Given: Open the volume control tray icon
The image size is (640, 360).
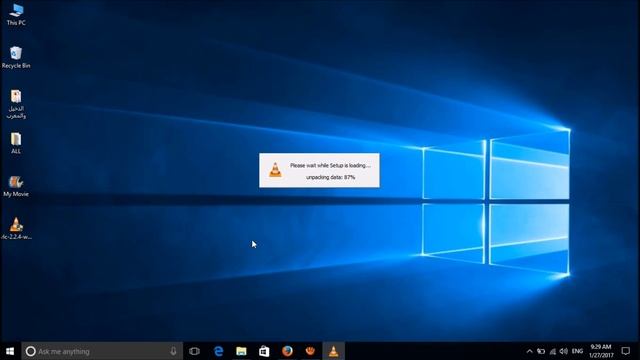Looking at the screenshot, I should 564,351.
